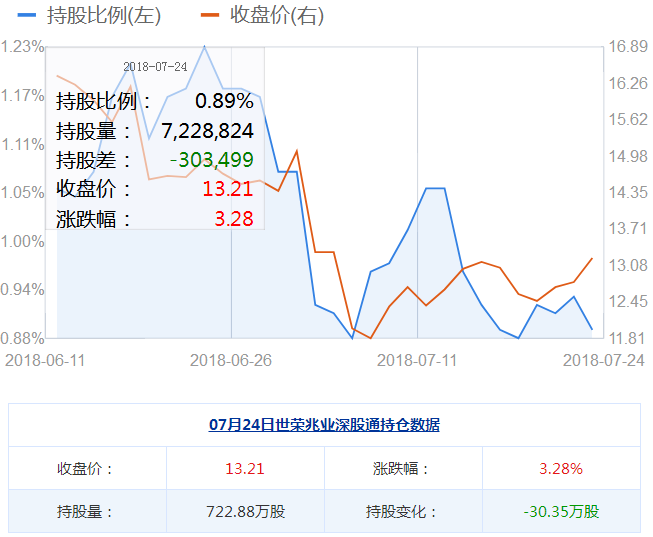Click the table cell 持股量 label
Image resolution: width=653 pixels, height=537 pixels.
pyautogui.click(x=85, y=512)
